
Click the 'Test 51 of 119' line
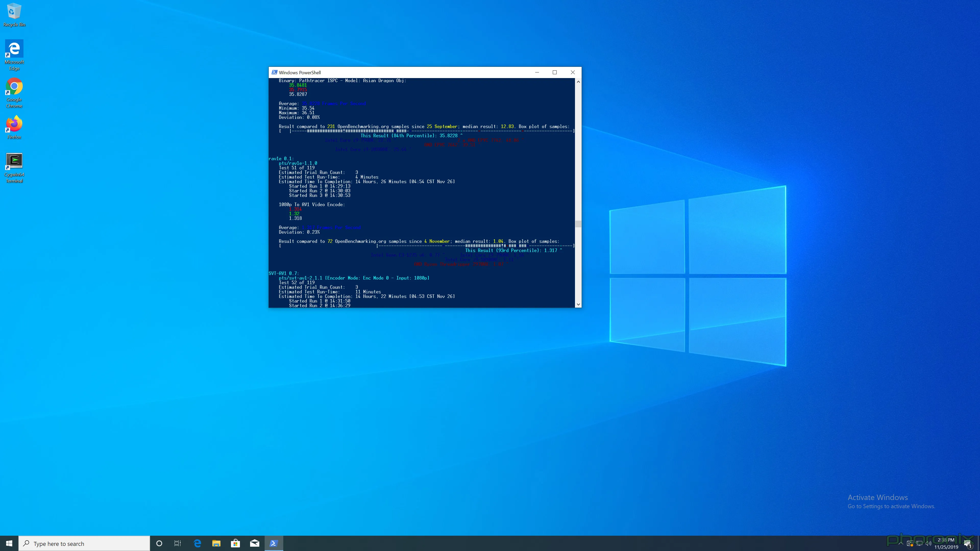(x=297, y=168)
